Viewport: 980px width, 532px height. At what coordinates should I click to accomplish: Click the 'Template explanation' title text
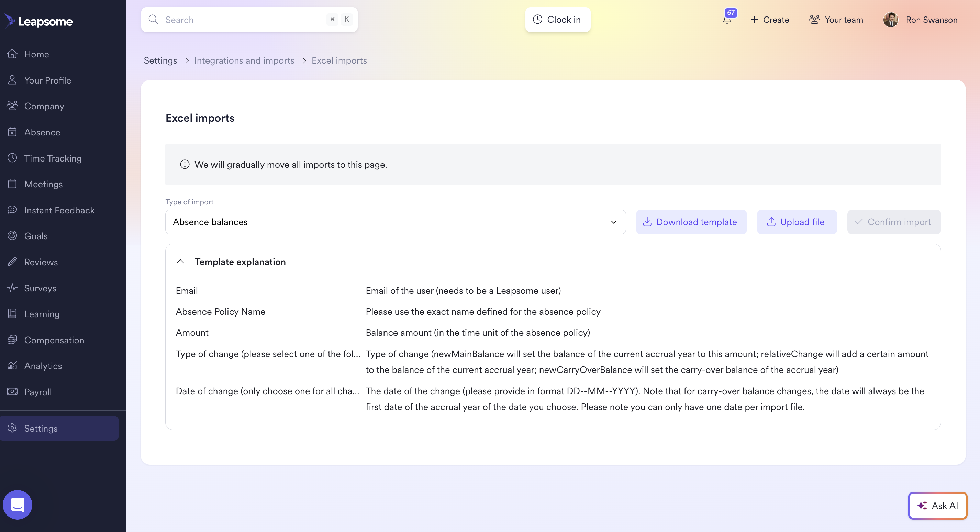coord(240,262)
